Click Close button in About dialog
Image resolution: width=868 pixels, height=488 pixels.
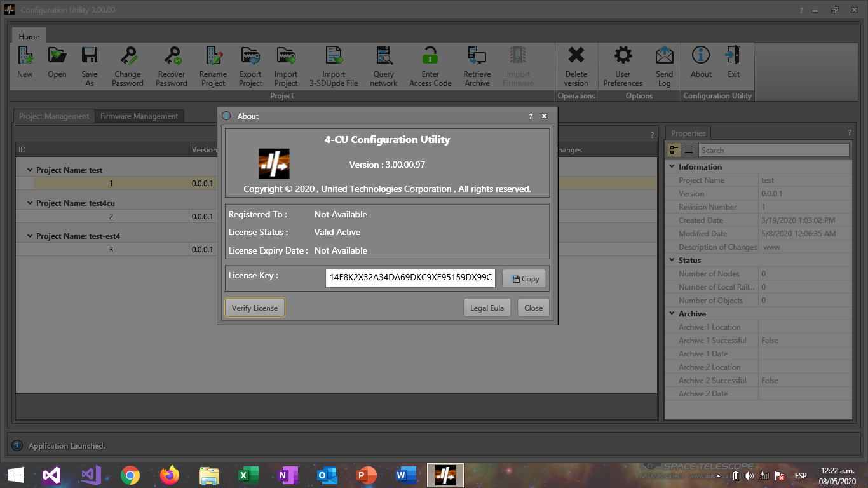click(533, 308)
